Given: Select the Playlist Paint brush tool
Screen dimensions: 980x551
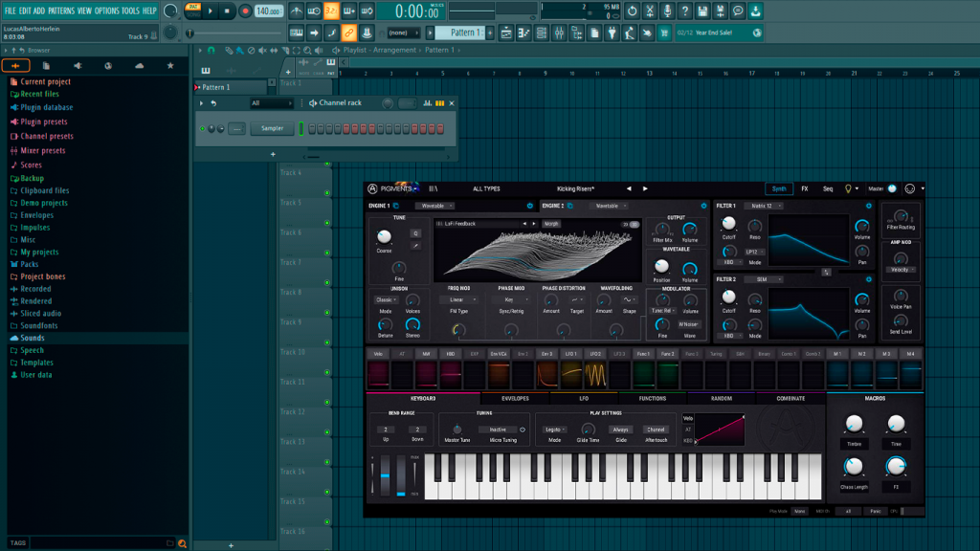Looking at the screenshot, I should (x=240, y=51).
